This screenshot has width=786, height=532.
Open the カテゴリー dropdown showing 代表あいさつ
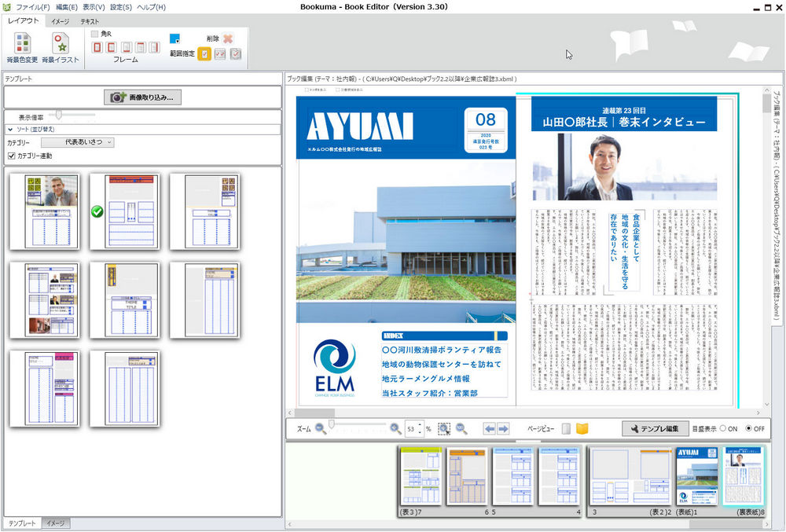tap(78, 142)
